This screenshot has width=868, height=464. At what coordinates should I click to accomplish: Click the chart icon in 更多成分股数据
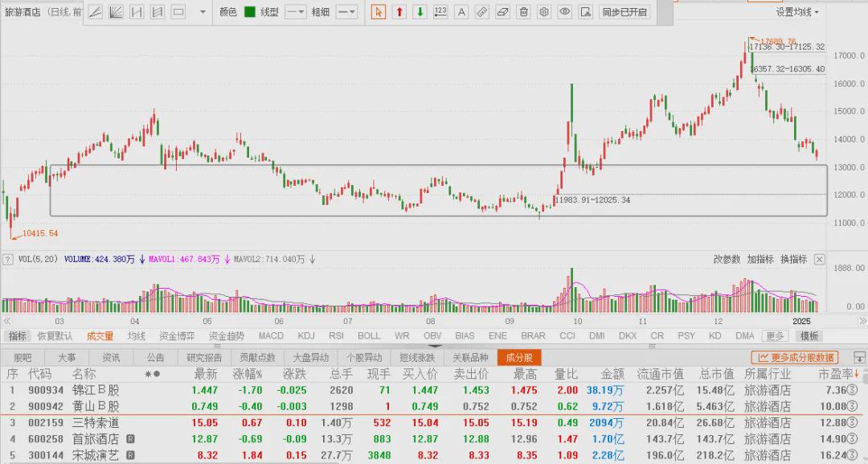(763, 358)
